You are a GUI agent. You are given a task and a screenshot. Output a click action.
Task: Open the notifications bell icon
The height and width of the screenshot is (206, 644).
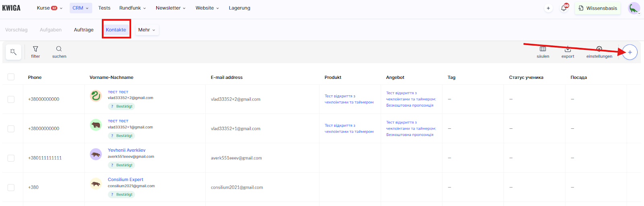coord(564,8)
